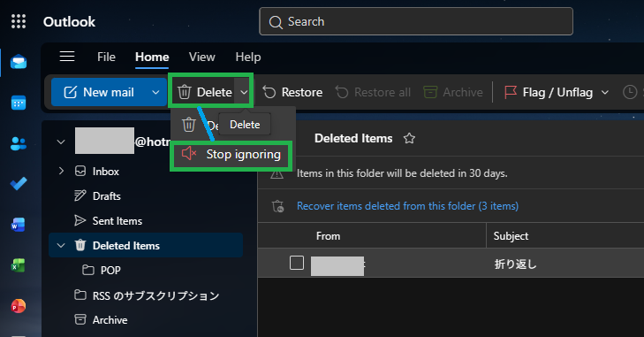Open the Sent Items folder
The width and height of the screenshot is (644, 337).
click(x=117, y=220)
